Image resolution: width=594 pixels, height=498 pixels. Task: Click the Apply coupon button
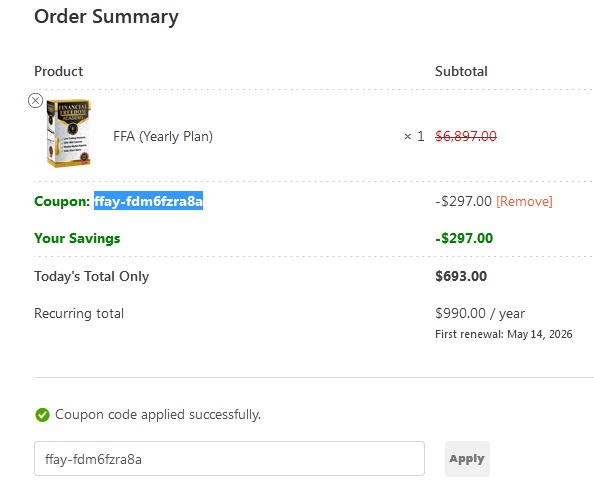pos(467,459)
